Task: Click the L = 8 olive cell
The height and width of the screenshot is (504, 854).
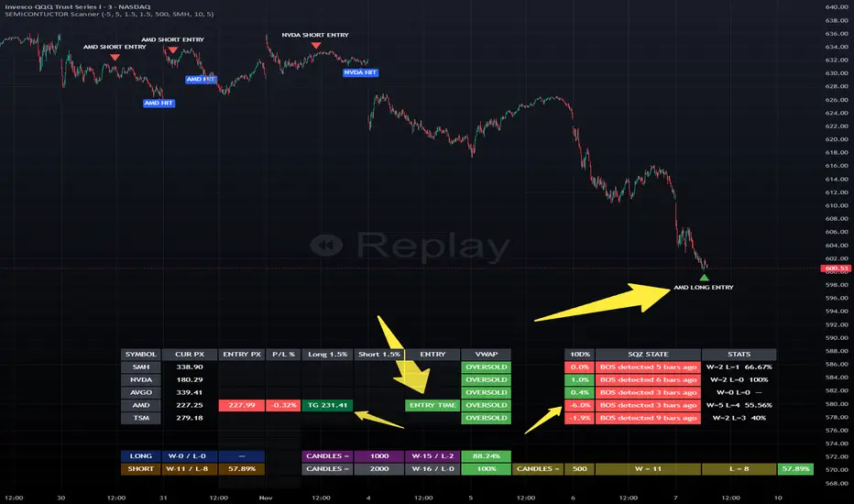Action: [x=739, y=468]
